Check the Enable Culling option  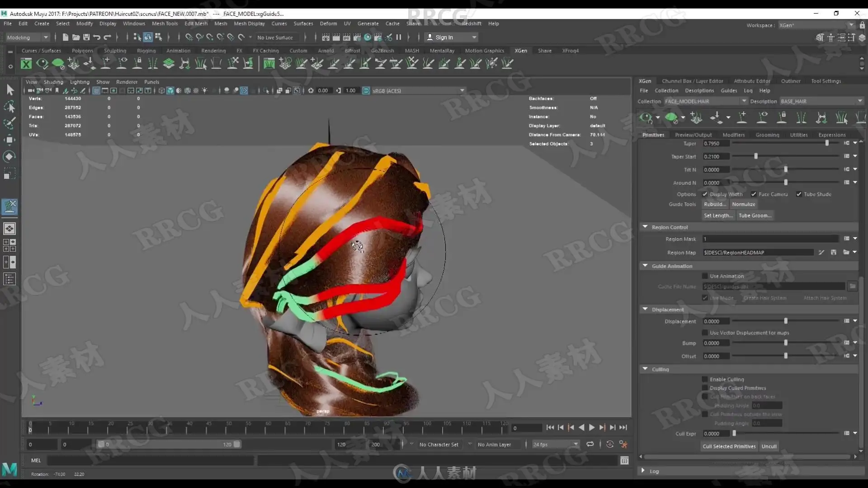705,380
